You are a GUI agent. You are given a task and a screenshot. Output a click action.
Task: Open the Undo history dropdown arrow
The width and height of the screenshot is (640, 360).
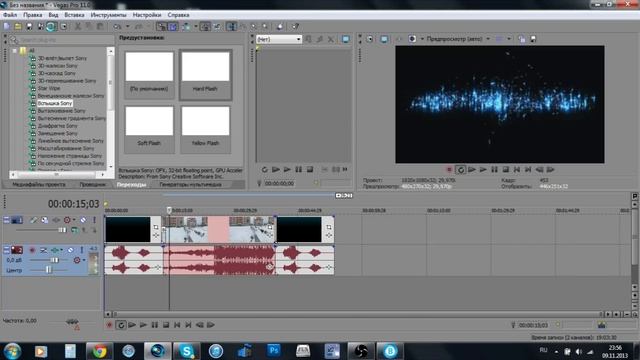(x=127, y=27)
